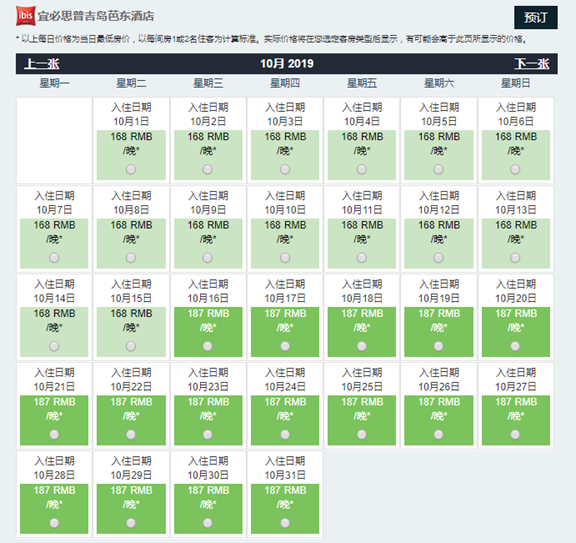Image resolution: width=576 pixels, height=543 pixels.
Task: Click the ibis hotel logo icon
Action: 26,16
